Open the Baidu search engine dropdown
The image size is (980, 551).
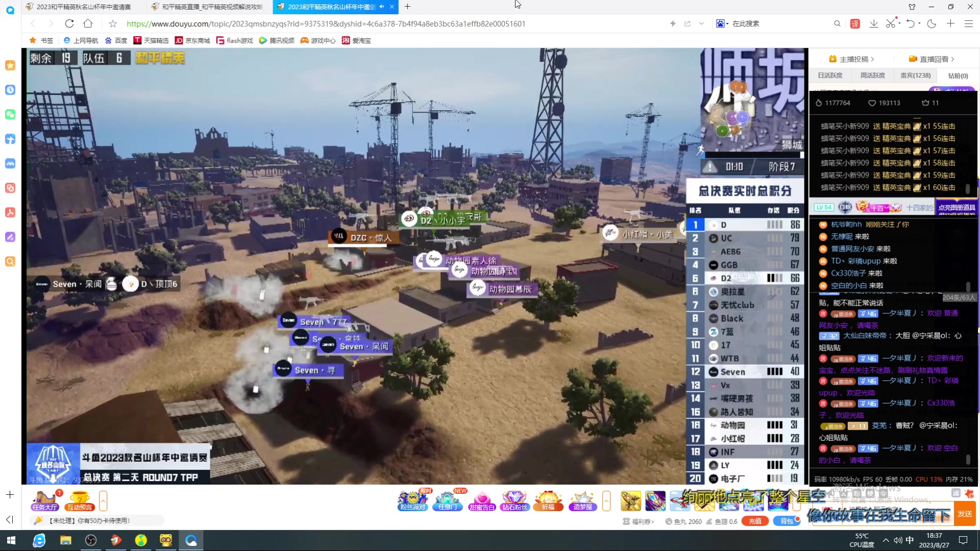[722, 23]
